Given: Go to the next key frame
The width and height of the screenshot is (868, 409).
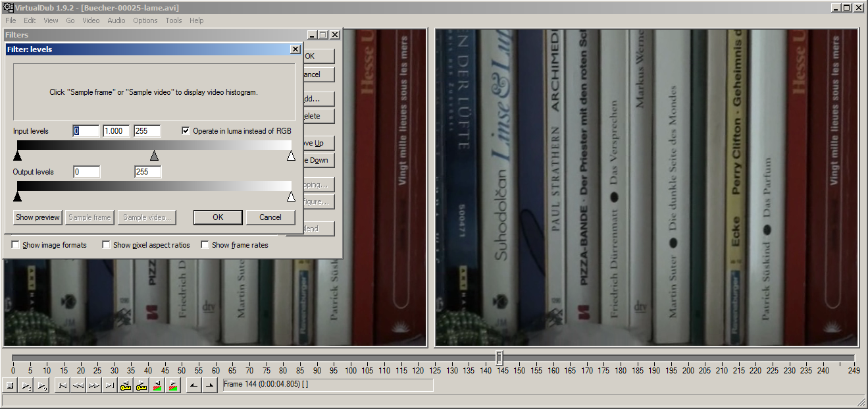Looking at the screenshot, I should point(141,386).
